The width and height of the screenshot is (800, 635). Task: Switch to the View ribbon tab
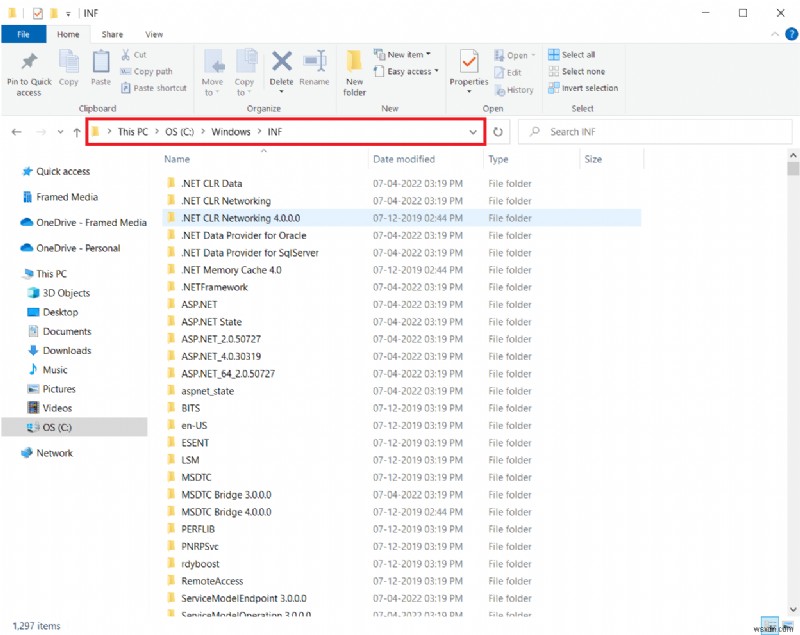154,34
